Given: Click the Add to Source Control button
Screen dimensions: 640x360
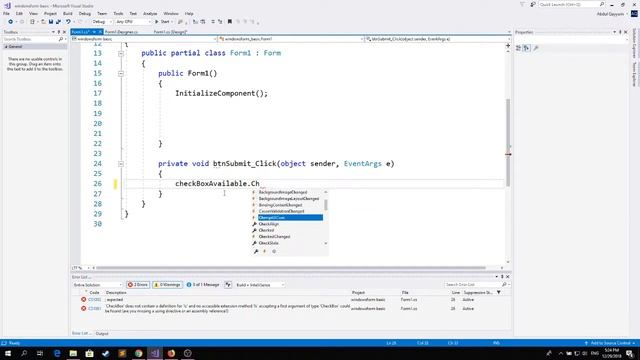Looking at the screenshot, I should pos(610,343).
